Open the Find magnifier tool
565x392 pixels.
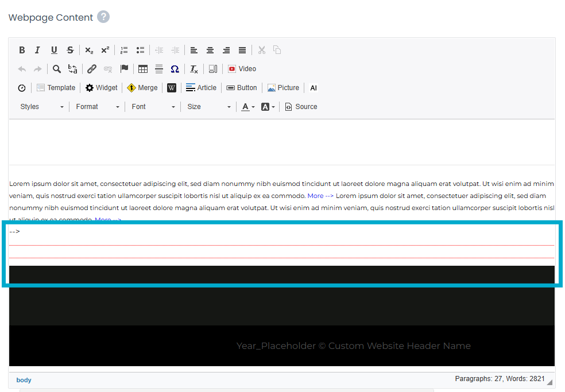[x=57, y=69]
